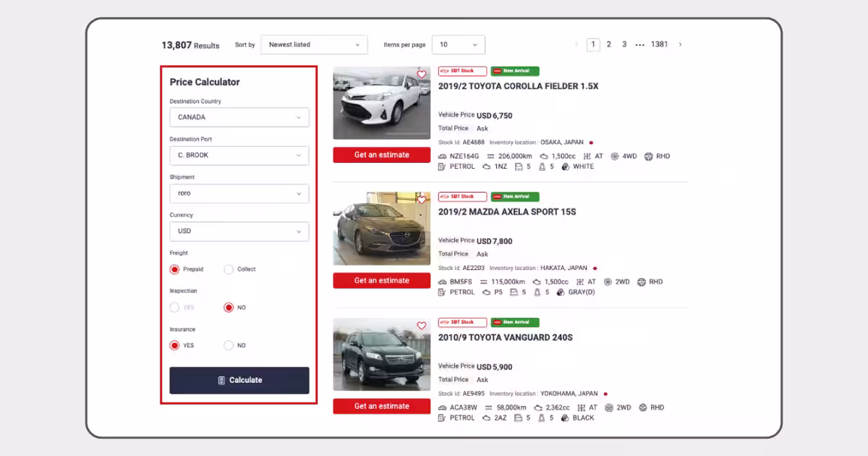Viewport: 868px width, 456px height.
Task: Open the 2019/2 MAZDA AXELA SPORT 15S listing
Action: pyautogui.click(x=507, y=212)
